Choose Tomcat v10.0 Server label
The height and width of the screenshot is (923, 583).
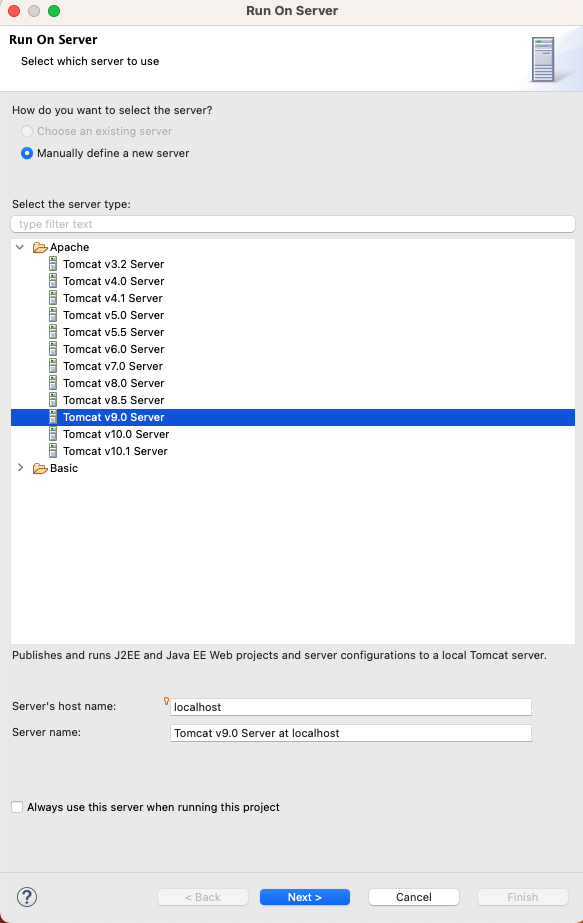pyautogui.click(x=116, y=435)
